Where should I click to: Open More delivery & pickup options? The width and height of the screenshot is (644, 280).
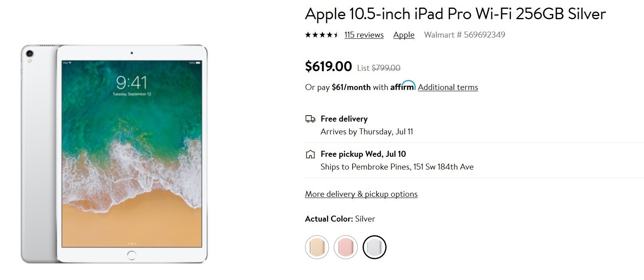coord(361,194)
